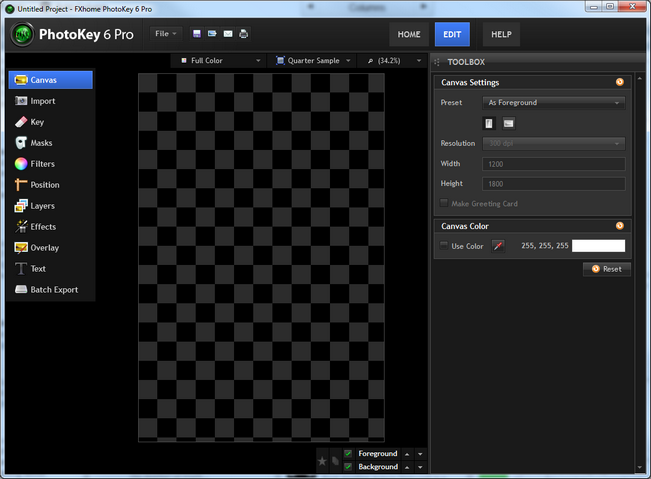
Task: Click the toolbox scrollbar up arrow
Action: tap(640, 78)
